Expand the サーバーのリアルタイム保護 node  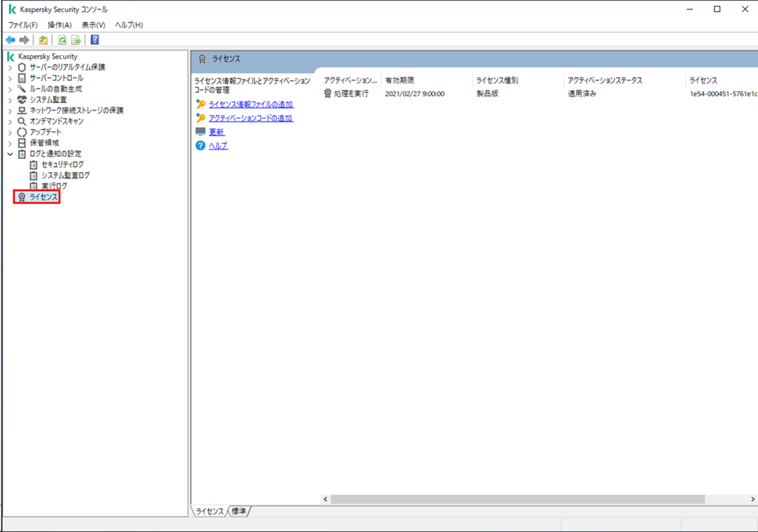(x=9, y=67)
